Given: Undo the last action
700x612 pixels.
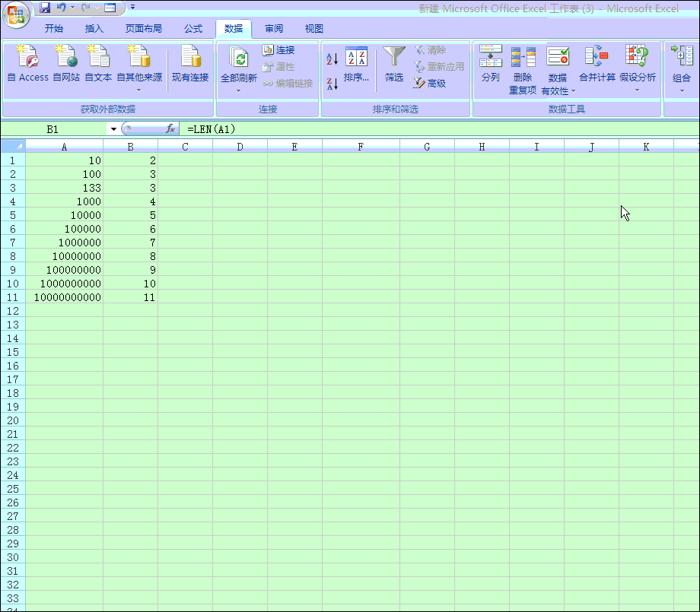Looking at the screenshot, I should point(61,8).
